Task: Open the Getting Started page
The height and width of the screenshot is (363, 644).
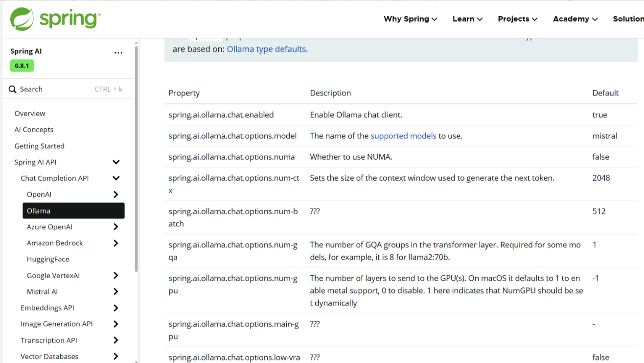Action: tap(39, 146)
